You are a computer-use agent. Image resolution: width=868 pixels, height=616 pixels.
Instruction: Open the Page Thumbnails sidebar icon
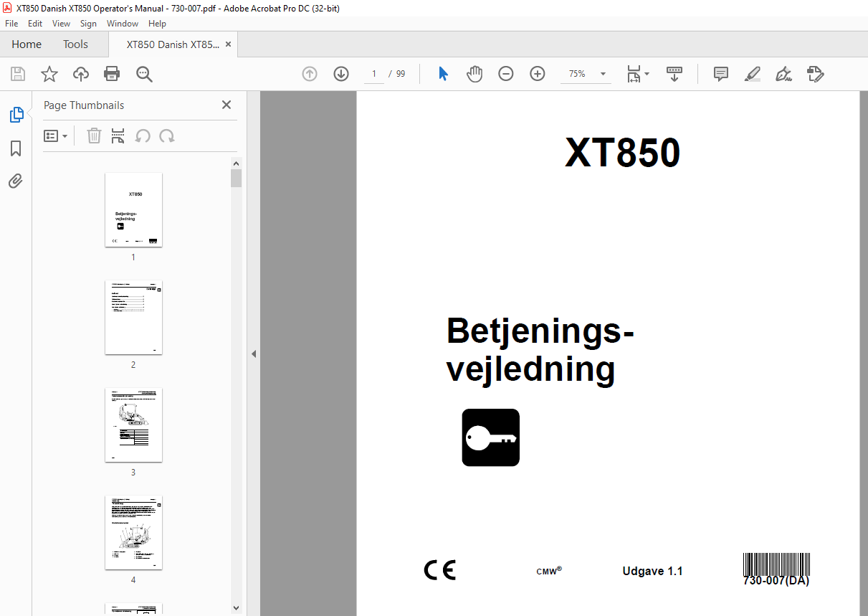pos(16,115)
